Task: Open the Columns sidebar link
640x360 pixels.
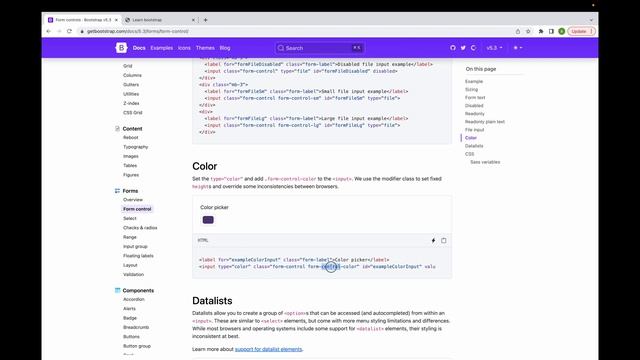Action: 132,75
